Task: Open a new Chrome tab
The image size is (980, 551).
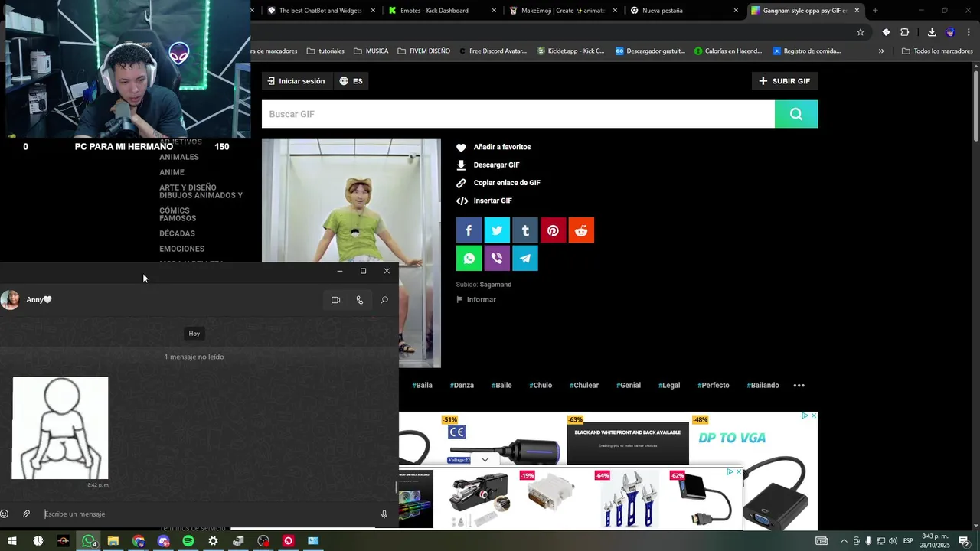Action: [x=875, y=11]
